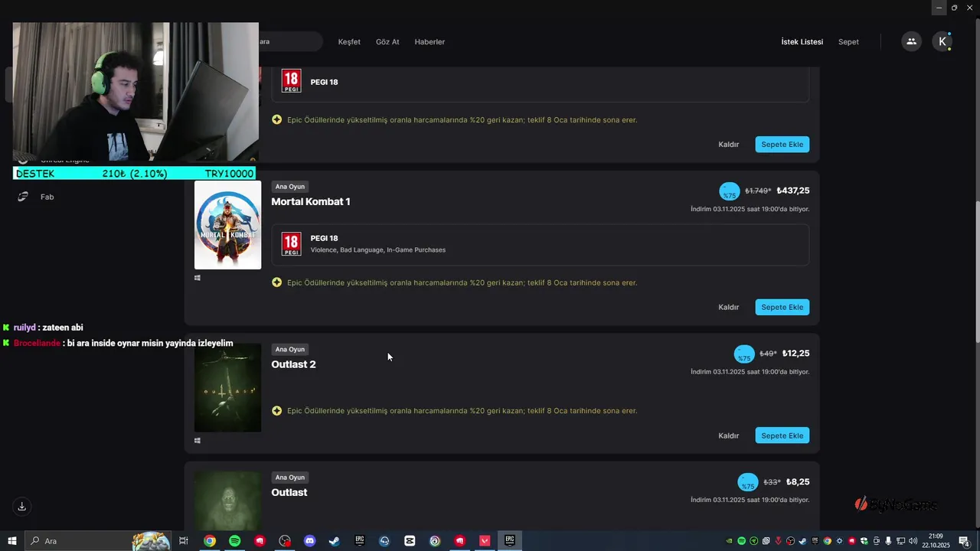Click the Ana Oyun badge above Outlast 2
The width and height of the screenshot is (980, 551).
coord(290,349)
